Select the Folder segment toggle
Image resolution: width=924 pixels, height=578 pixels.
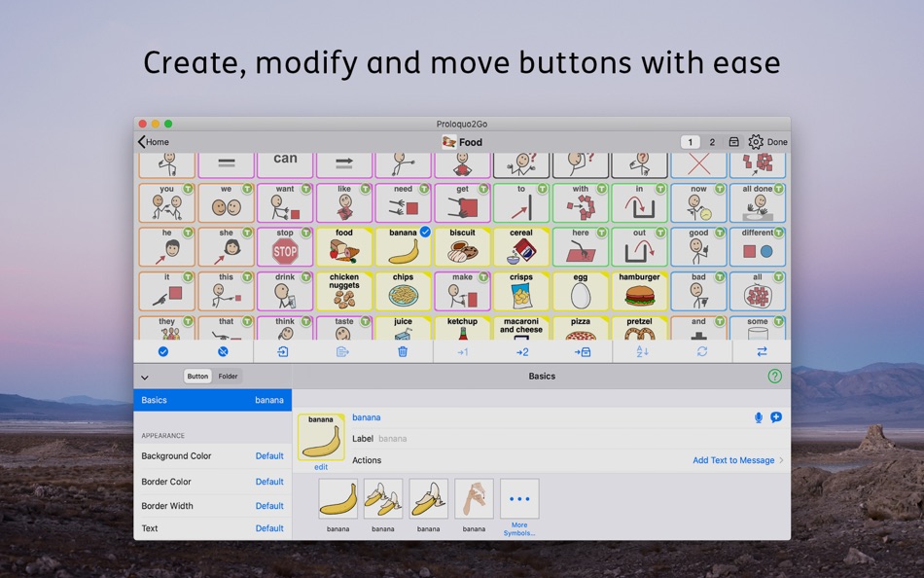point(228,377)
